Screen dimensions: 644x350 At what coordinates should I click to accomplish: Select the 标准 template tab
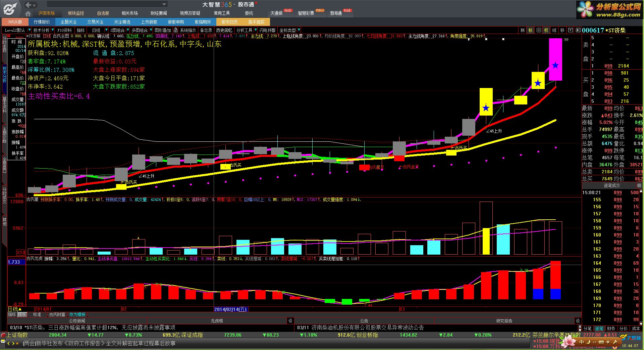(x=37, y=315)
